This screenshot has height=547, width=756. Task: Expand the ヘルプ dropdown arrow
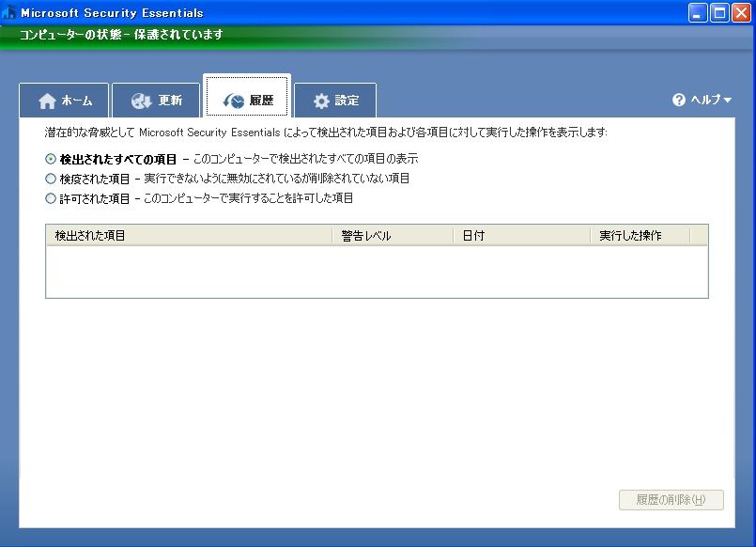click(728, 101)
